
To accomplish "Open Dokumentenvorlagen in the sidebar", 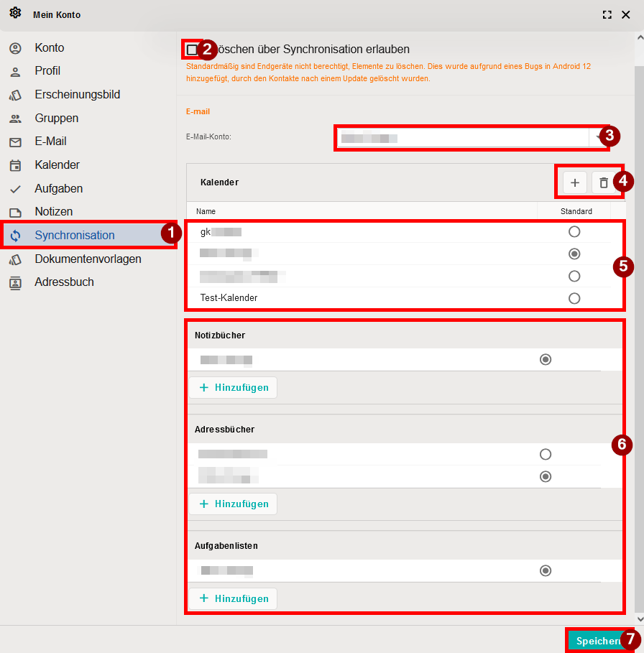I will [x=88, y=259].
